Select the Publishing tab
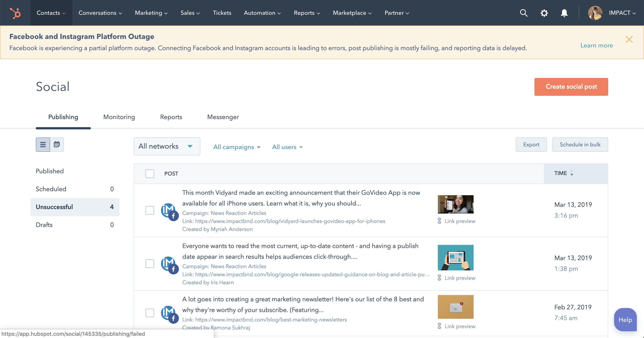 tap(63, 117)
